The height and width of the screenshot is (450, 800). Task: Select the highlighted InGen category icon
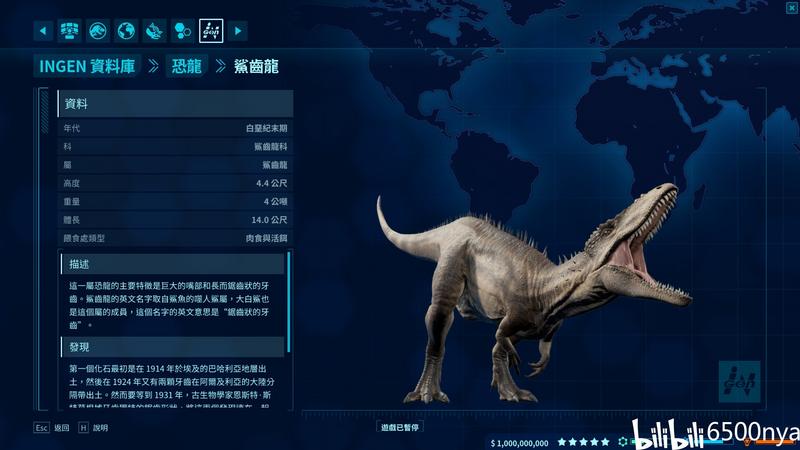click(211, 31)
